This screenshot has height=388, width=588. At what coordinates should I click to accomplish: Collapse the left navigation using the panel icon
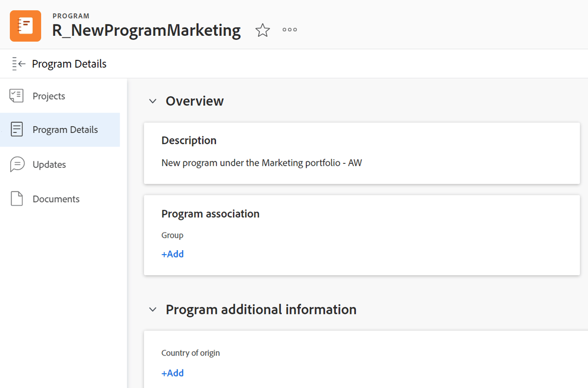[x=18, y=63]
